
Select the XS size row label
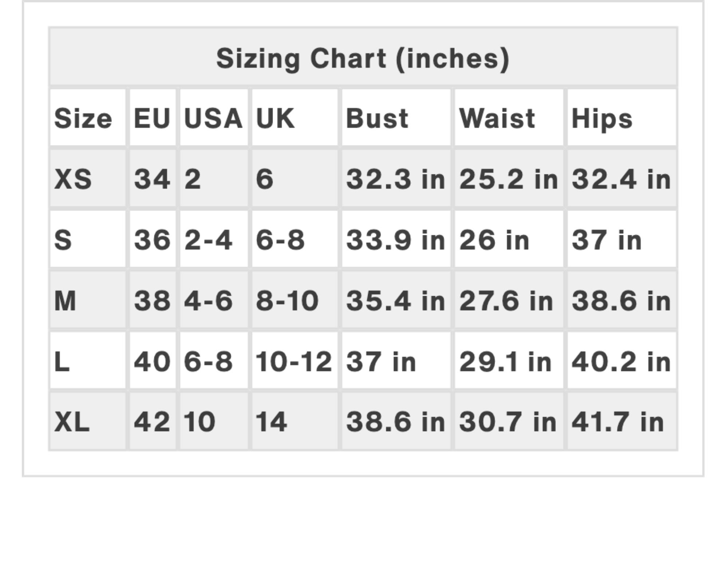coord(73,179)
